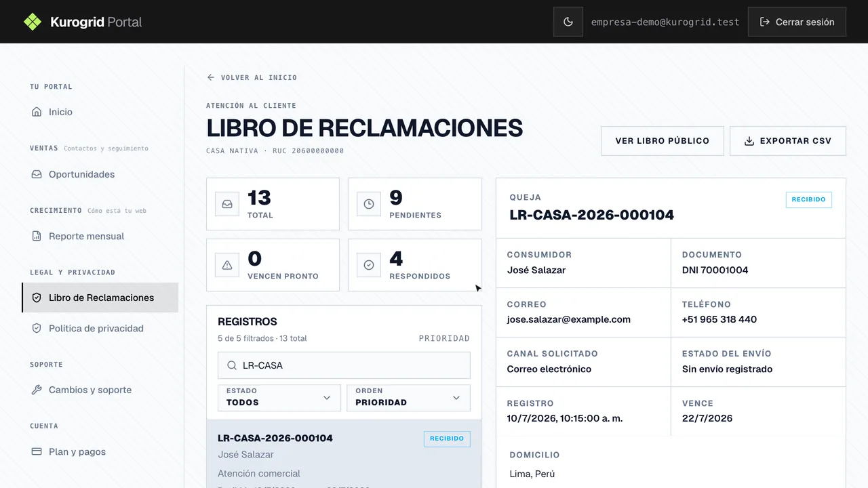Click the shield icon beside Política de privacidad

pos(37,328)
